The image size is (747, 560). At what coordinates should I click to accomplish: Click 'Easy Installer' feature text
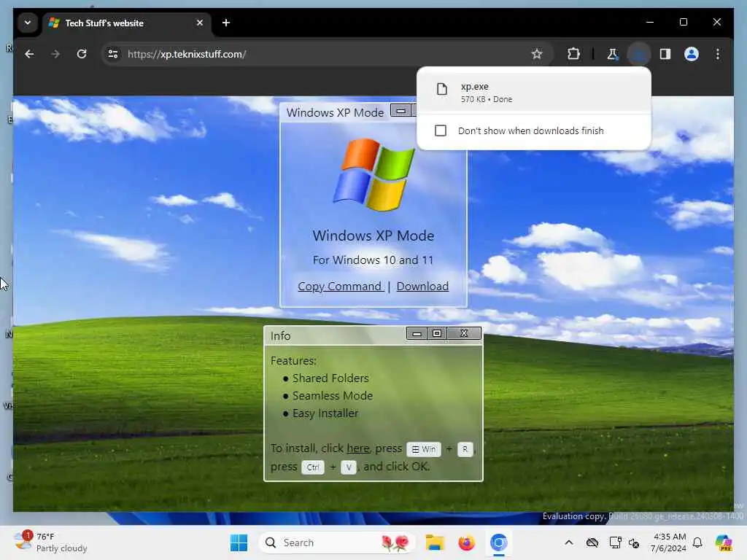tap(325, 413)
